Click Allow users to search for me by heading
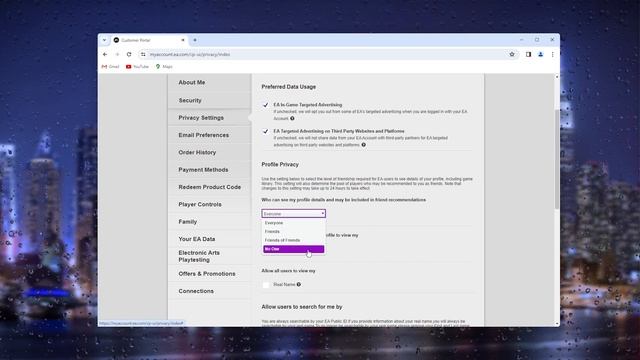Image resolution: width=640 pixels, height=360 pixels. (302, 307)
